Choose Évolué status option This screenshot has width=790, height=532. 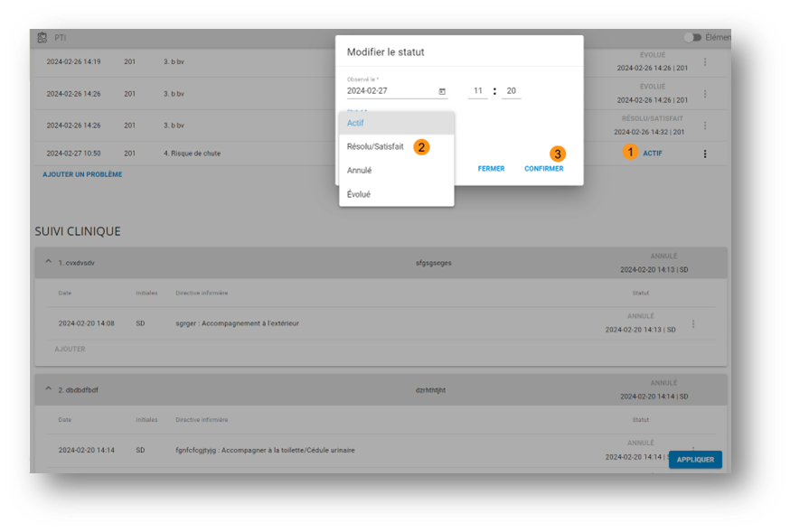(359, 194)
